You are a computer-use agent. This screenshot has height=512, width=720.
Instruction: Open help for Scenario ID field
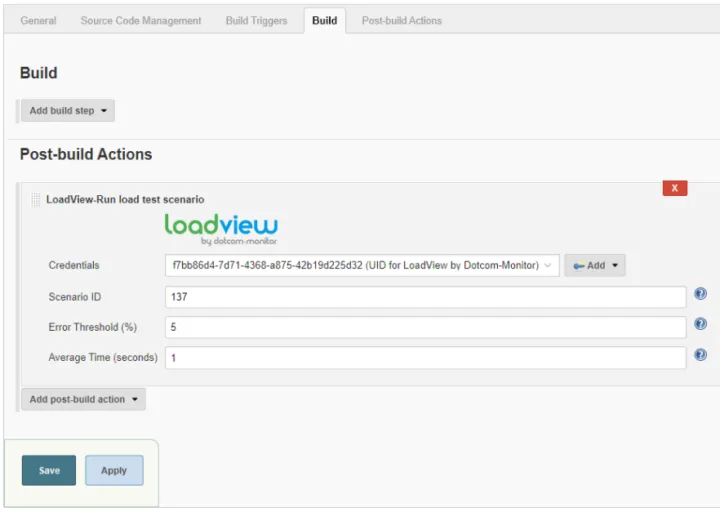pyautogui.click(x=700, y=294)
